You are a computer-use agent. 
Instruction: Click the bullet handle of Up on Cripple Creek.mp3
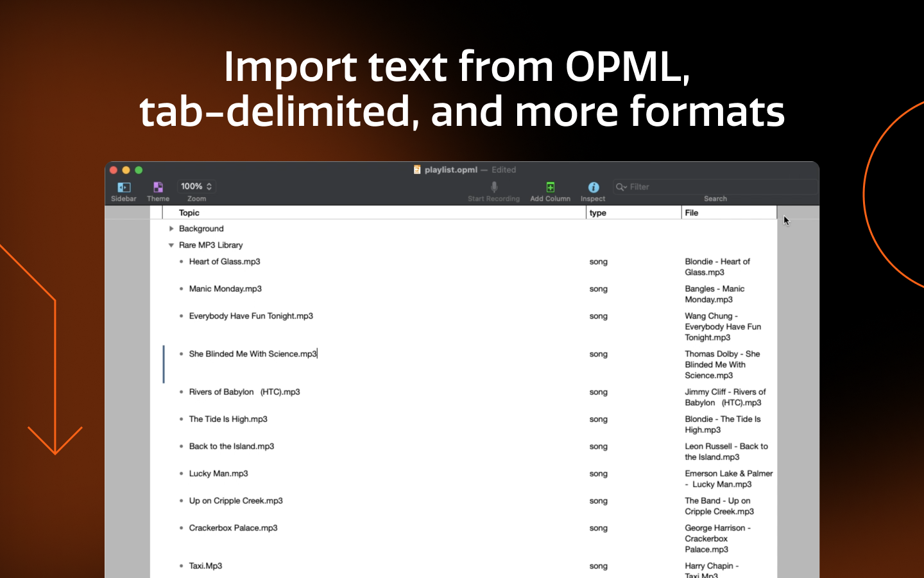tap(182, 501)
